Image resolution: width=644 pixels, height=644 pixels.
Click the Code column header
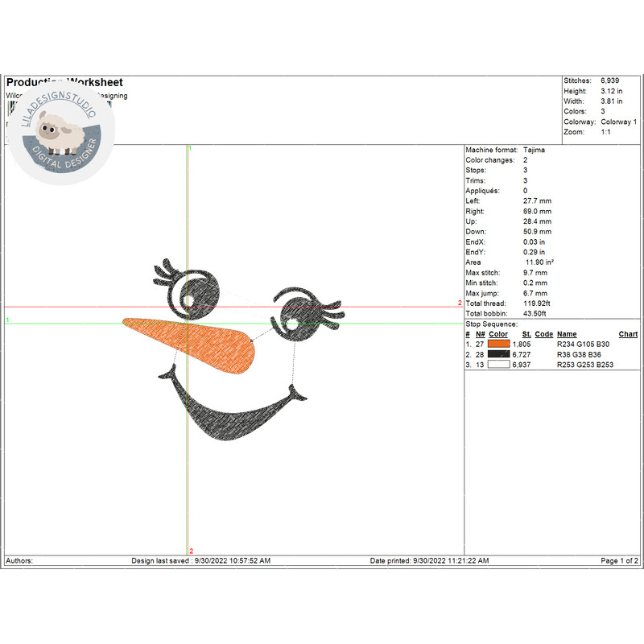pyautogui.click(x=544, y=334)
